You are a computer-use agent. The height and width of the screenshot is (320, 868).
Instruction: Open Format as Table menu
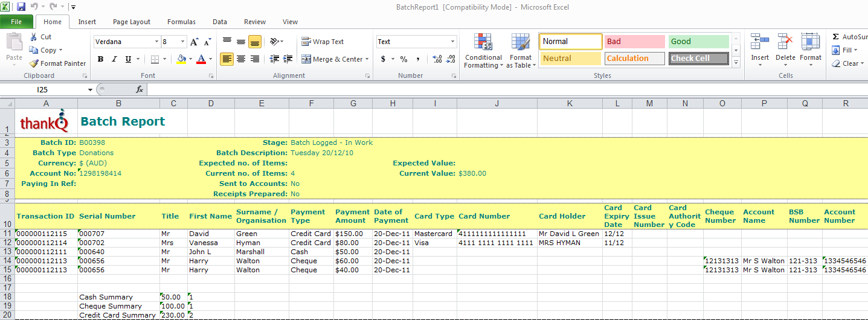pos(520,51)
